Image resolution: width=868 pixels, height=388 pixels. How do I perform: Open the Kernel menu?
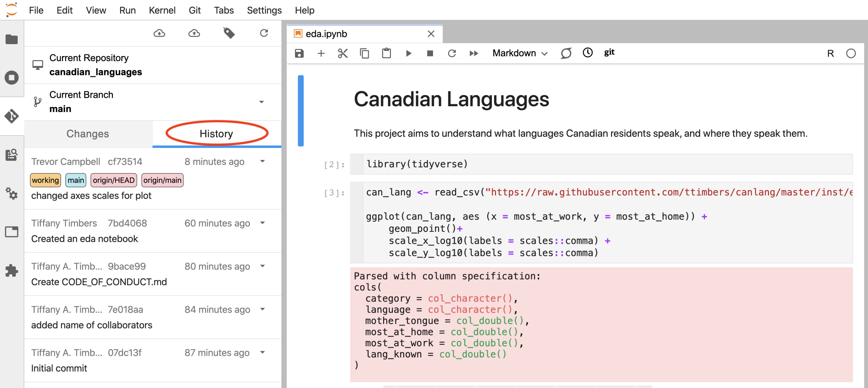[162, 10]
